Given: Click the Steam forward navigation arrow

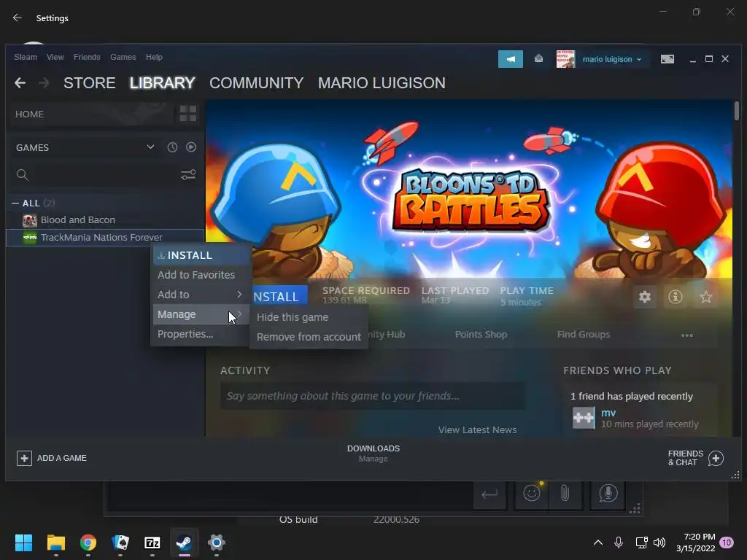Looking at the screenshot, I should (44, 83).
